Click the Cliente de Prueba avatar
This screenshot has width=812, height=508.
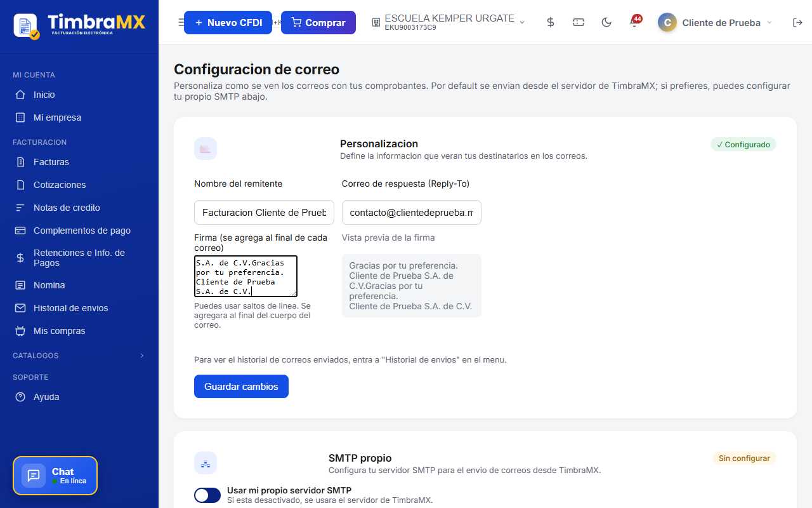[x=667, y=22]
